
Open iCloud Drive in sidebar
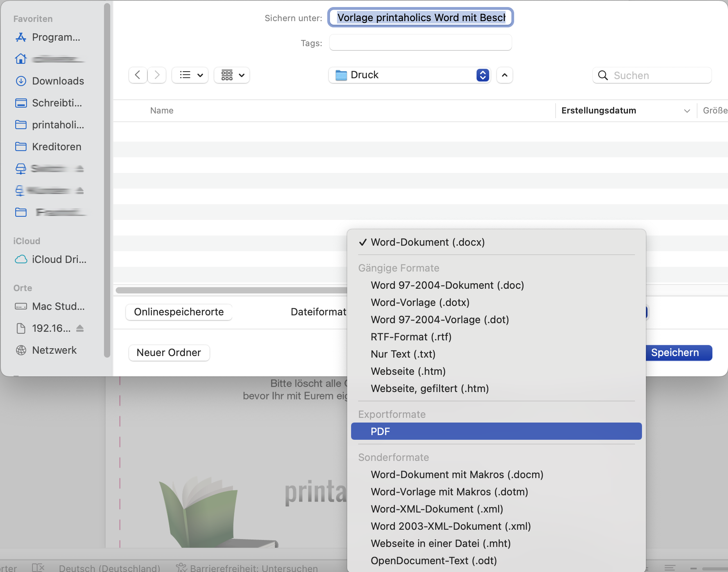coord(50,259)
